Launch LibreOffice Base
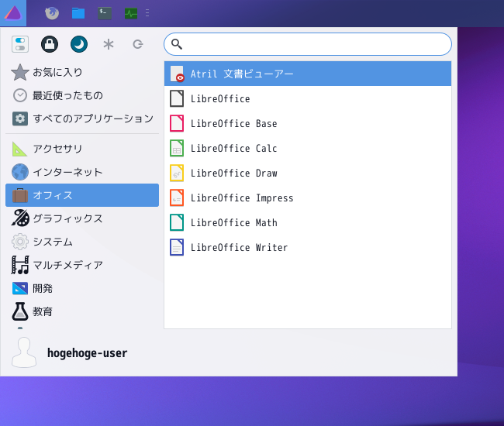 [x=308, y=123]
